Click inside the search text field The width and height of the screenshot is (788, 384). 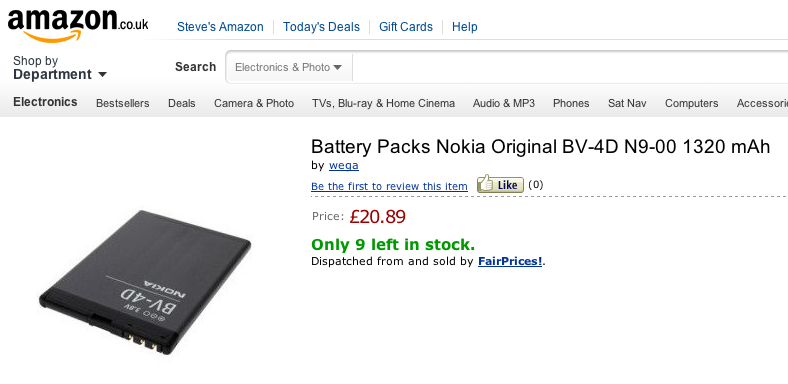pos(570,67)
